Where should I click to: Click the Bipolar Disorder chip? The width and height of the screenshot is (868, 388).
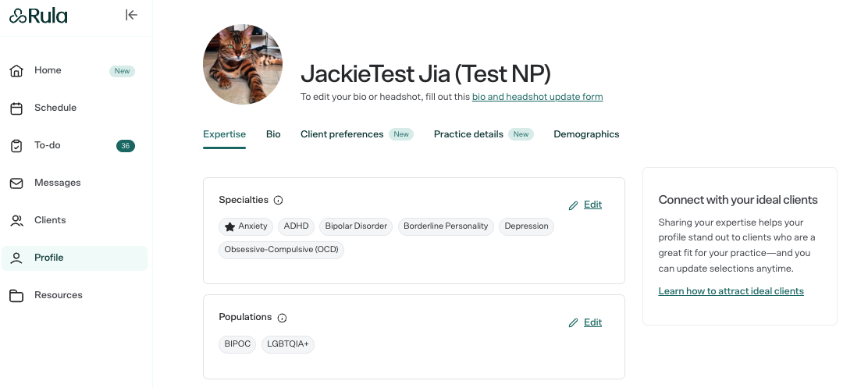(x=356, y=226)
